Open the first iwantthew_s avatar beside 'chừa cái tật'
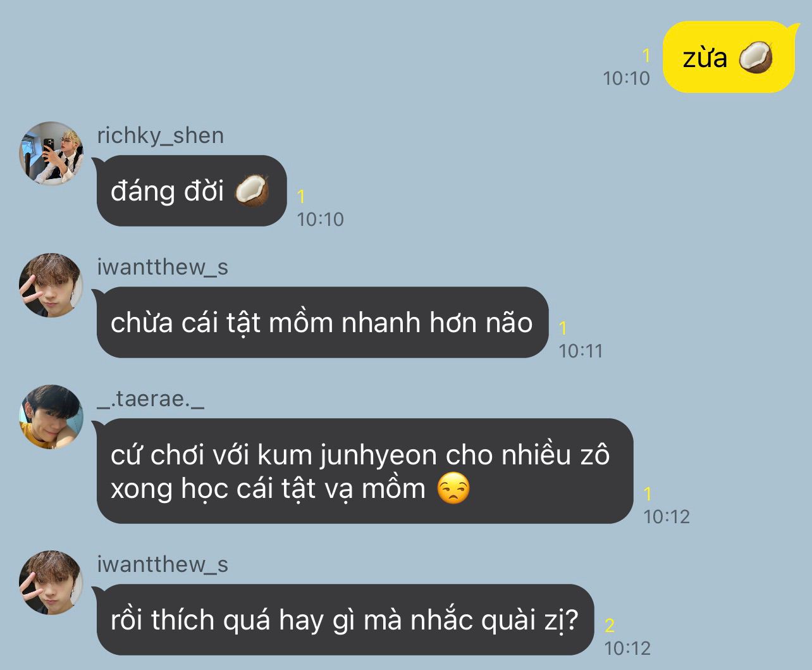This screenshot has width=812, height=670. coord(51,285)
